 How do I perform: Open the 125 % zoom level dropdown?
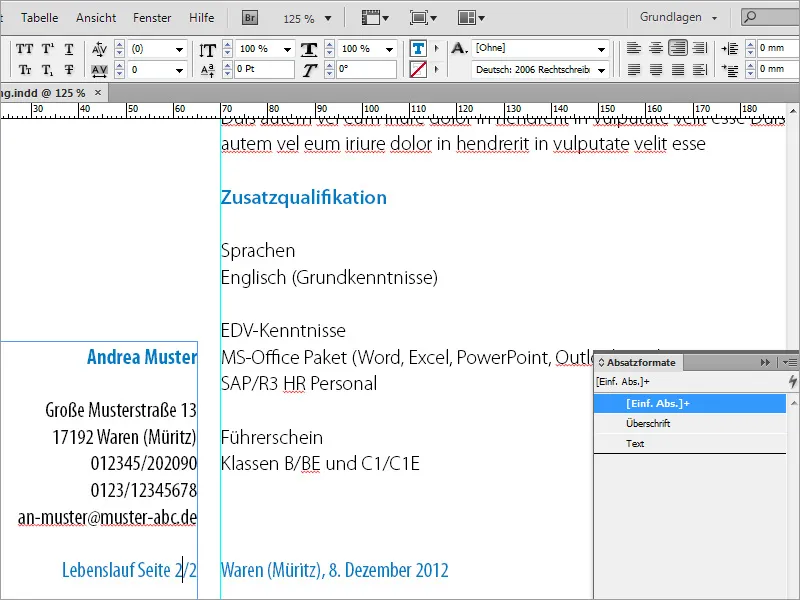pos(328,18)
